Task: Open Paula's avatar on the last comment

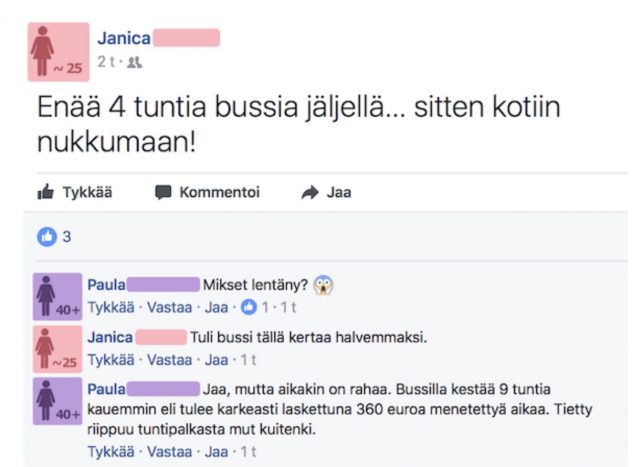Action: [x=58, y=401]
